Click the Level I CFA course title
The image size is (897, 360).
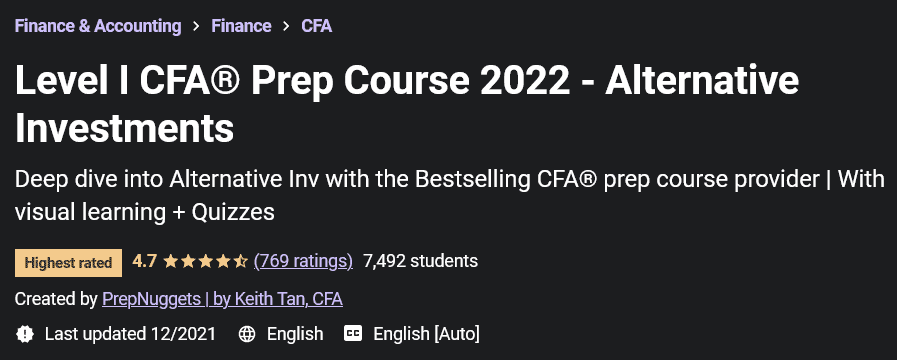pos(407,104)
